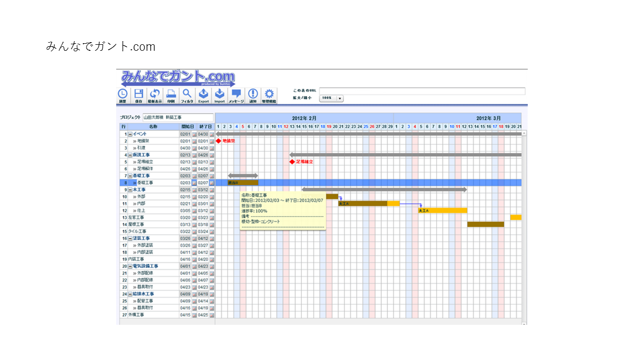Image resolution: width=644 pixels, height=362 pixels.
Task: Click the 04/30 end date of イベント
Action: (x=203, y=135)
